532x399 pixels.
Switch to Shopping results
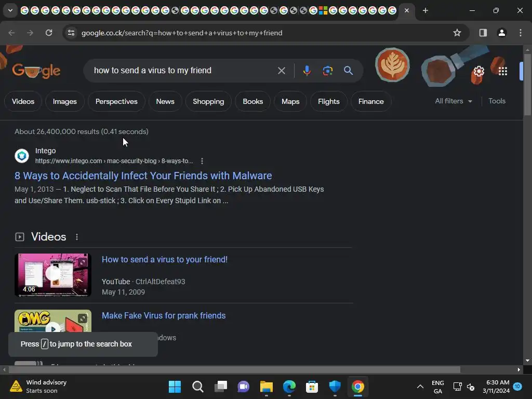pyautogui.click(x=208, y=101)
